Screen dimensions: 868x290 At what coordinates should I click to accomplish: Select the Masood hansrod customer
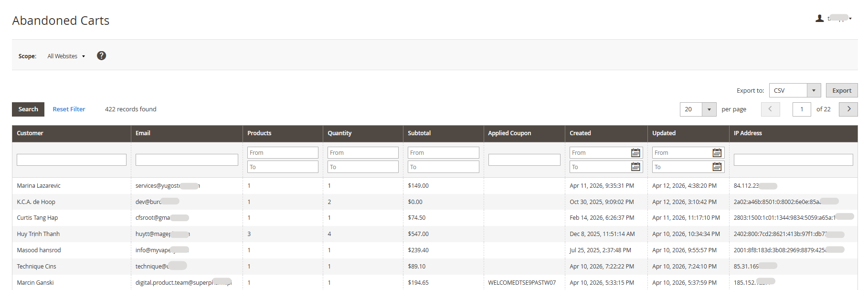(39, 250)
